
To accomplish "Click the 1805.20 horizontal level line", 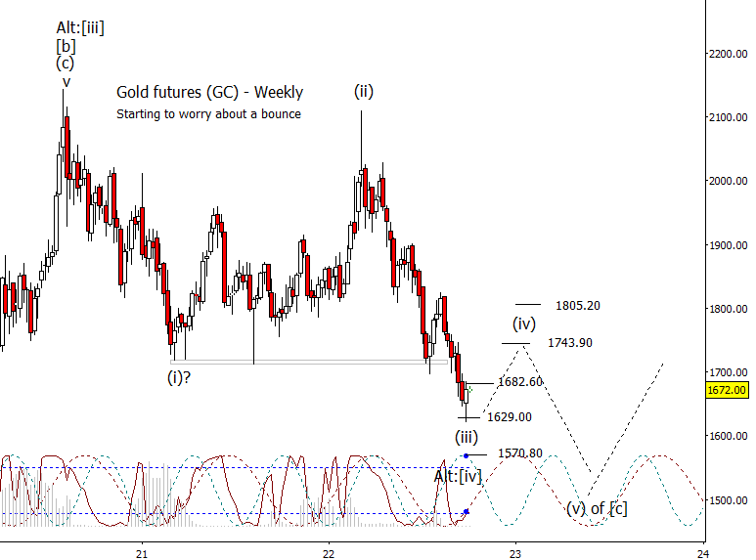I will tap(528, 304).
